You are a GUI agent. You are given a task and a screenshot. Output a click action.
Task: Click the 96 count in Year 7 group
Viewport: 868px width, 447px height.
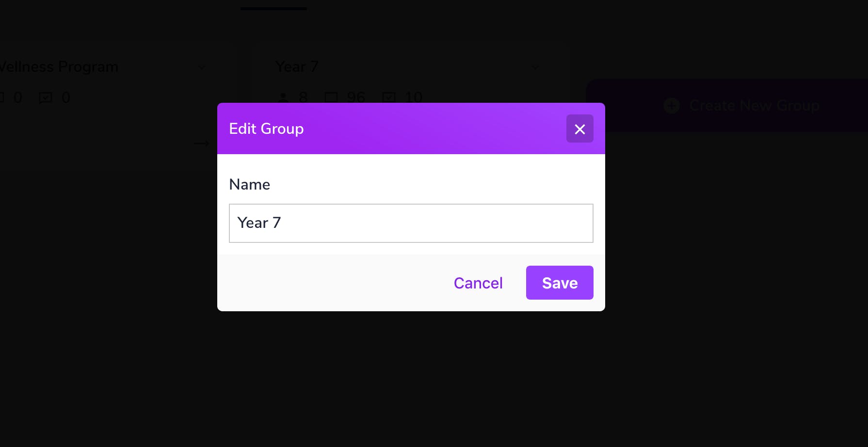pyautogui.click(x=356, y=98)
